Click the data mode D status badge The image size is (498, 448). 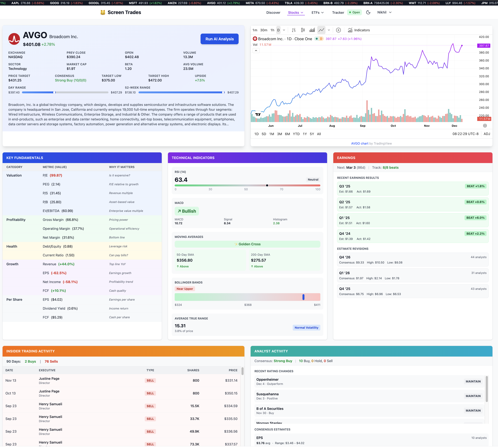click(321, 39)
